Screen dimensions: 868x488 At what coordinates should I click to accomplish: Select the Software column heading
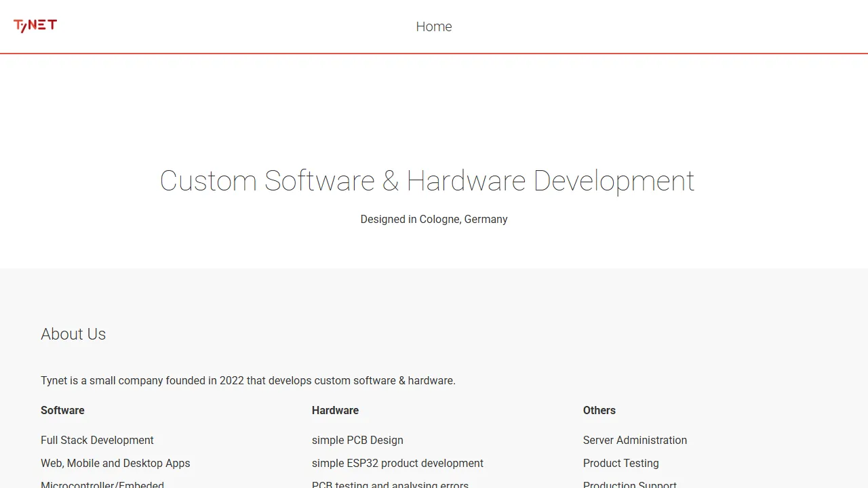click(x=62, y=410)
